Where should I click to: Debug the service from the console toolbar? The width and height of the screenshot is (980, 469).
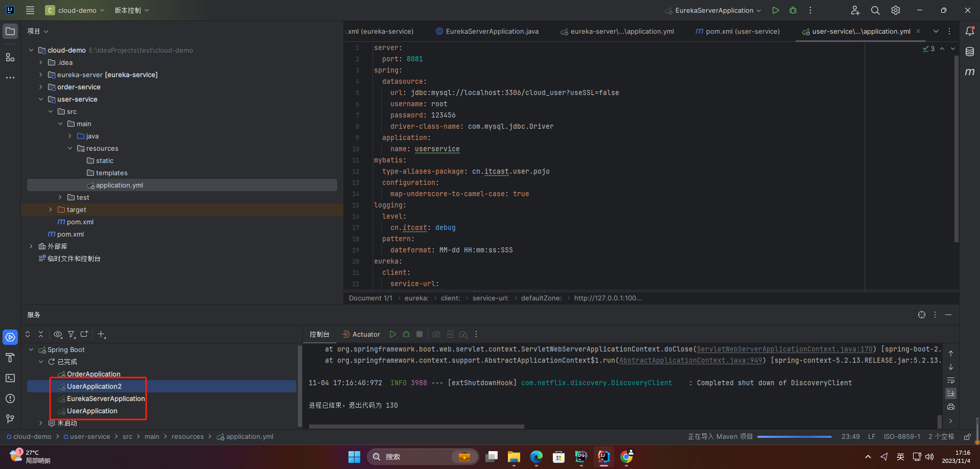[406, 334]
